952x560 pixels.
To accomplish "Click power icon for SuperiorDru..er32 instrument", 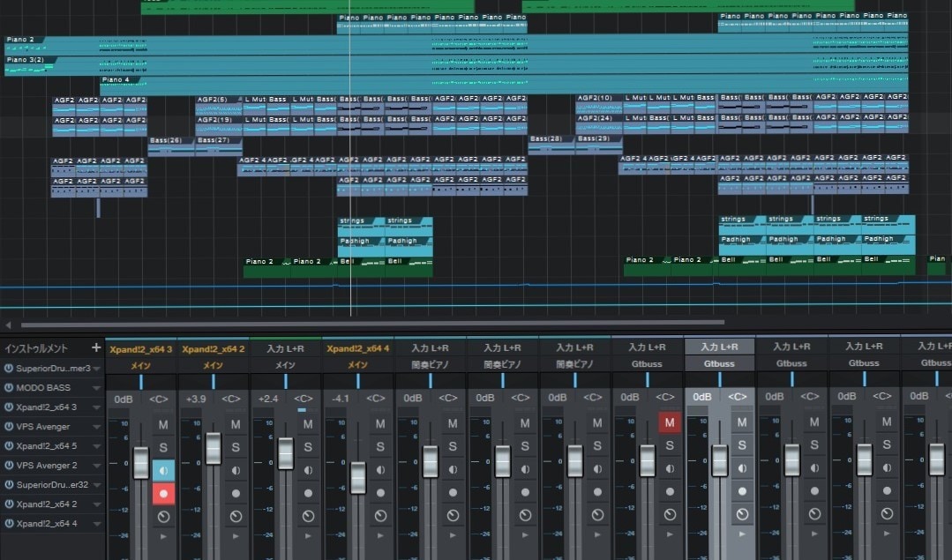I will click(9, 485).
